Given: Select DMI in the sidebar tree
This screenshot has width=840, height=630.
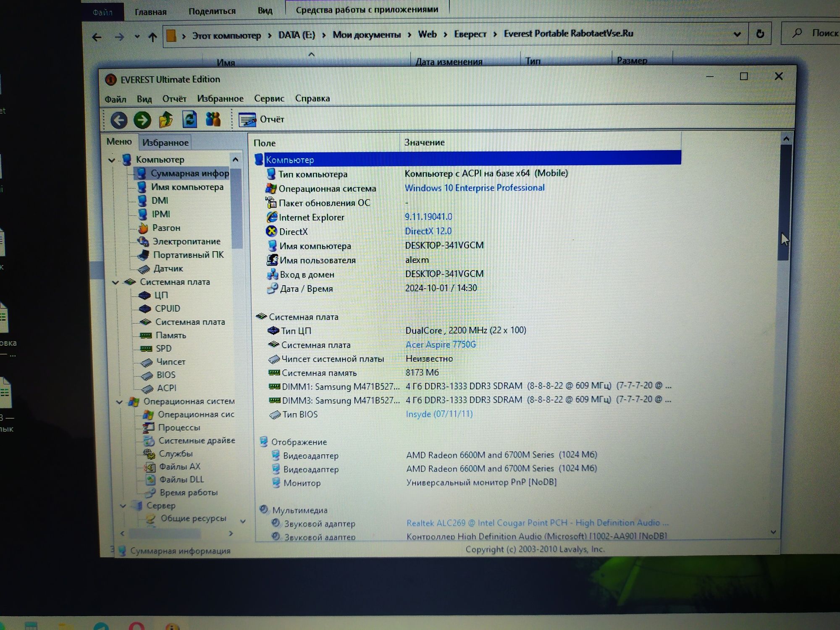Looking at the screenshot, I should [x=160, y=201].
